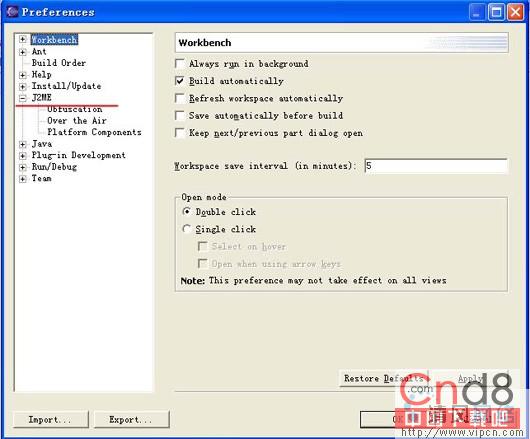Expand the Workbench tree node
This screenshot has height=439, width=530.
pos(22,40)
